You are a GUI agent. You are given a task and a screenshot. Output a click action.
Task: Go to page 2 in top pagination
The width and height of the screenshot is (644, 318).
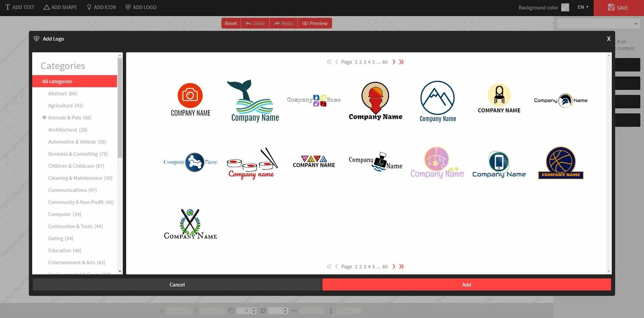point(361,62)
